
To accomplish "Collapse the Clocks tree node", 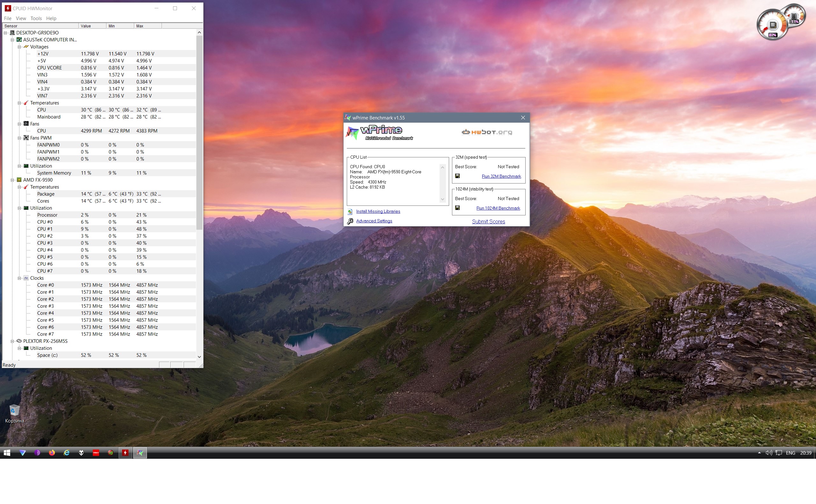I will [19, 278].
